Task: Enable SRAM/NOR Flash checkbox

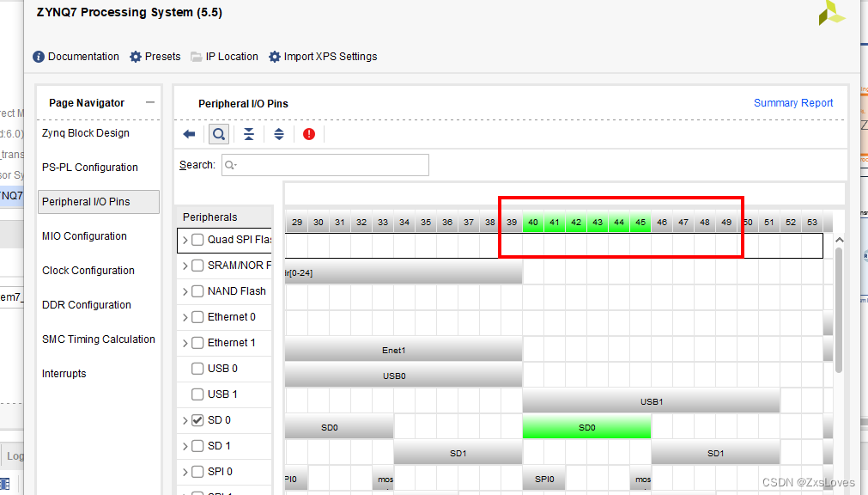Action: click(x=197, y=266)
